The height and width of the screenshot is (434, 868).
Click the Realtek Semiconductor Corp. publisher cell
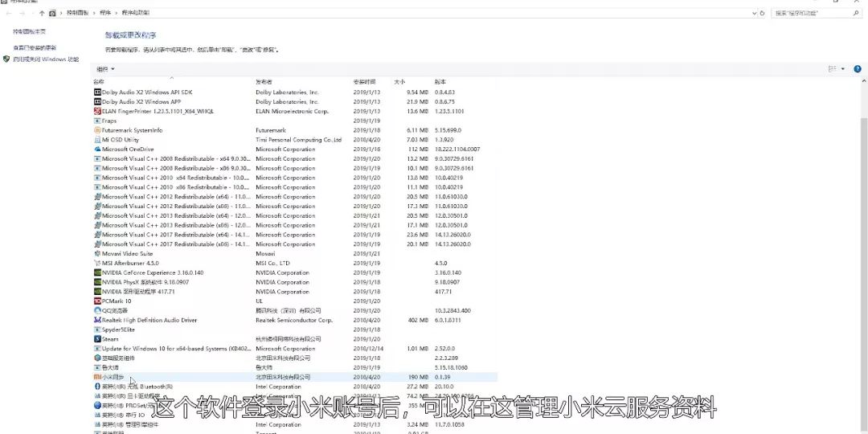[x=294, y=320]
